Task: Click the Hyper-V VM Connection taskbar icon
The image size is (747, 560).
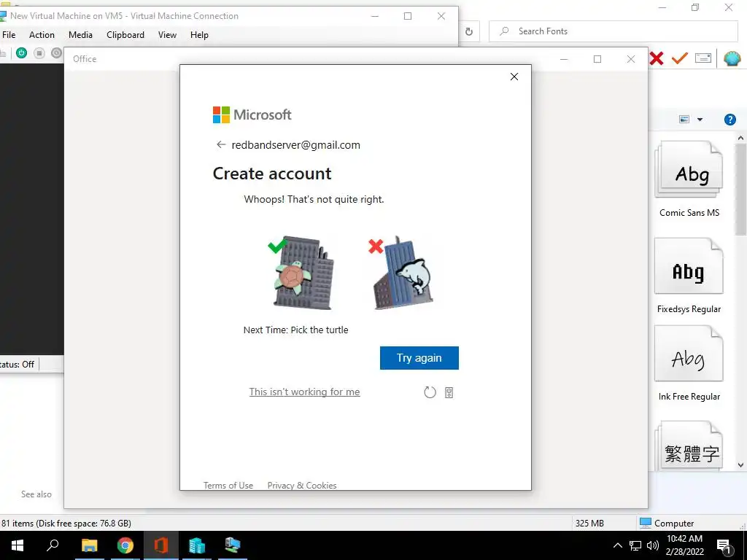Action: tap(233, 545)
